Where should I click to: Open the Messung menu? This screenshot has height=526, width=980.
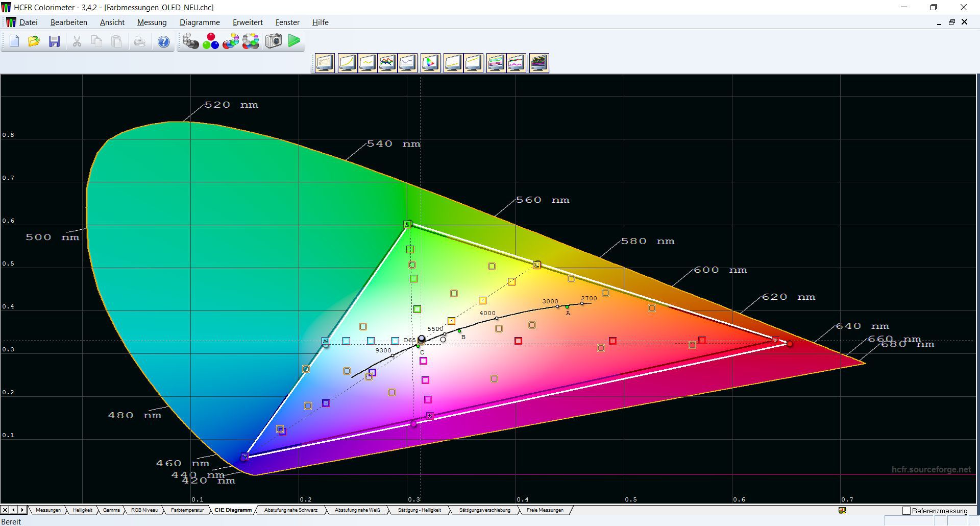tap(152, 22)
